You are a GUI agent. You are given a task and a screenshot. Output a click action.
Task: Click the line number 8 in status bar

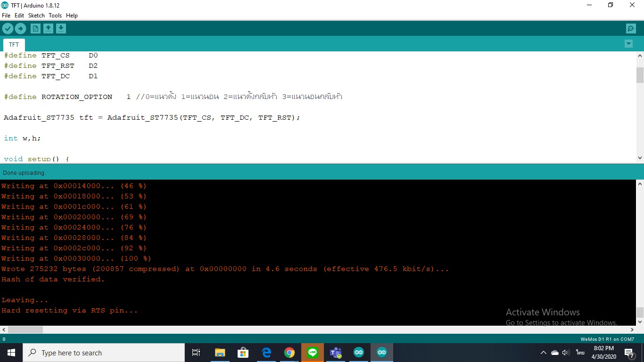tap(4, 339)
